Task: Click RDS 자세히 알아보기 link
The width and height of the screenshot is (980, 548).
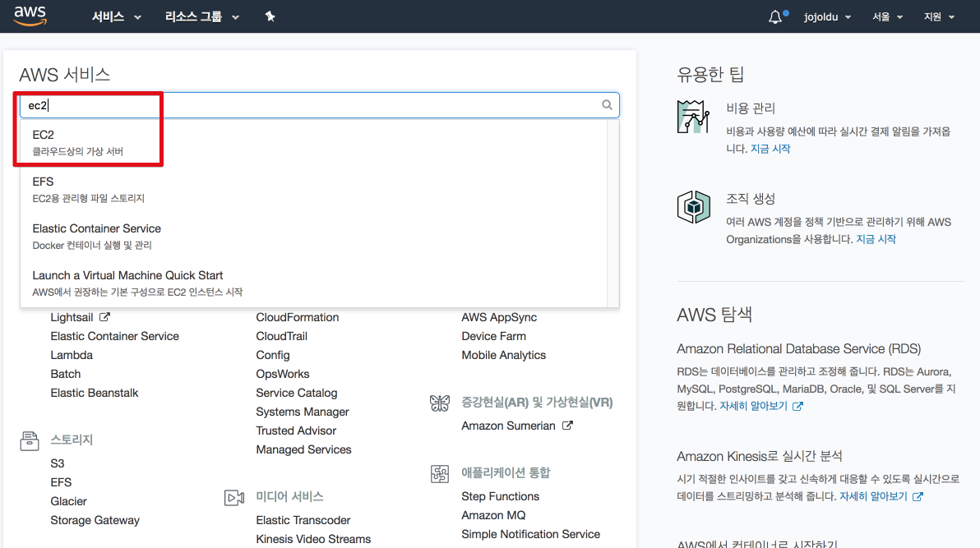Action: [x=753, y=406]
